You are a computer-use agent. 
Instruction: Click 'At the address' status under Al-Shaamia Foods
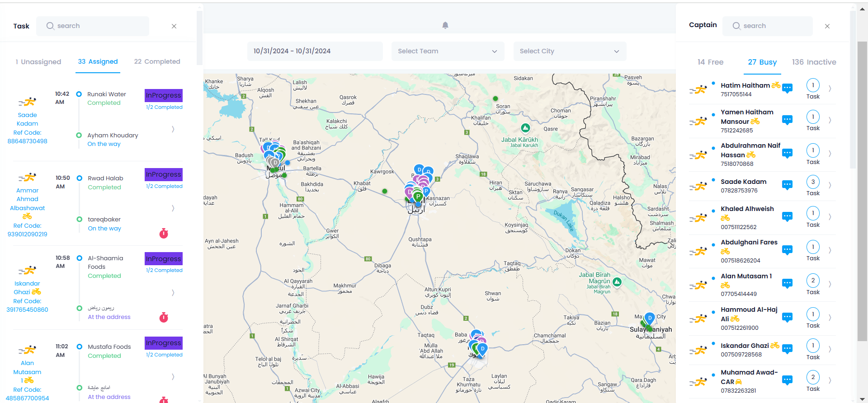[x=109, y=317]
